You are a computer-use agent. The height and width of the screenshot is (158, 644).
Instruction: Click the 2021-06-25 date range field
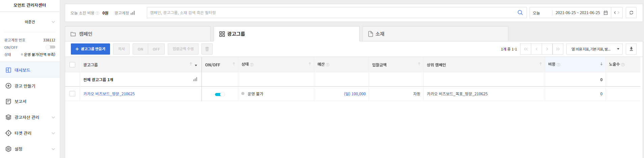coord(578,13)
